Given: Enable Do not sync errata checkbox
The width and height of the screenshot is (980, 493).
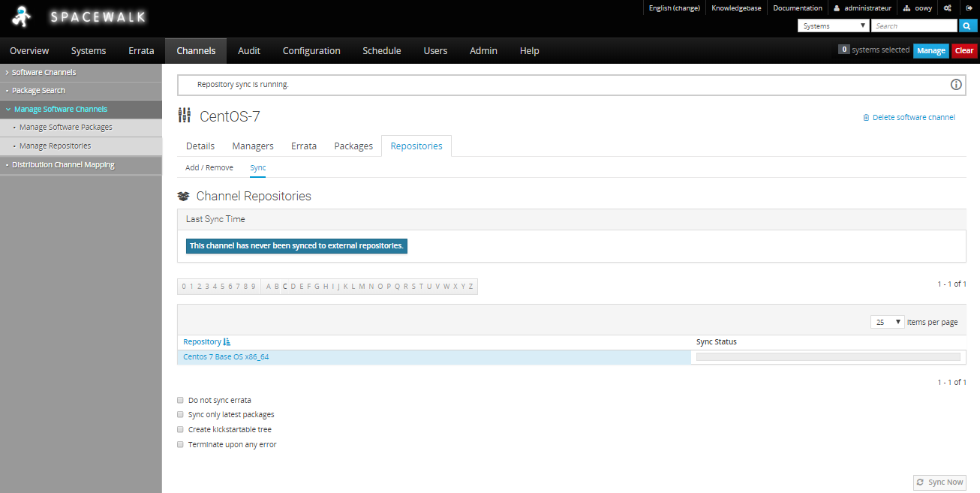Looking at the screenshot, I should coord(180,400).
